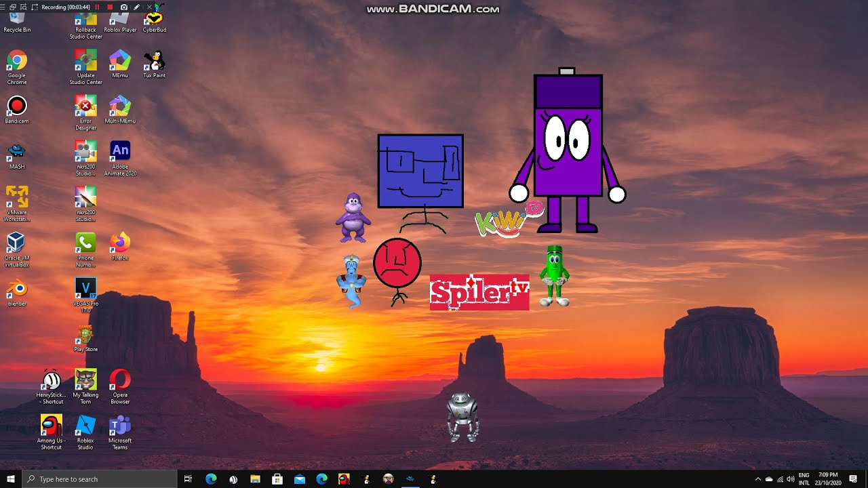The image size is (868, 488).
Task: Select the Bandicam desktop icon
Action: (17, 110)
